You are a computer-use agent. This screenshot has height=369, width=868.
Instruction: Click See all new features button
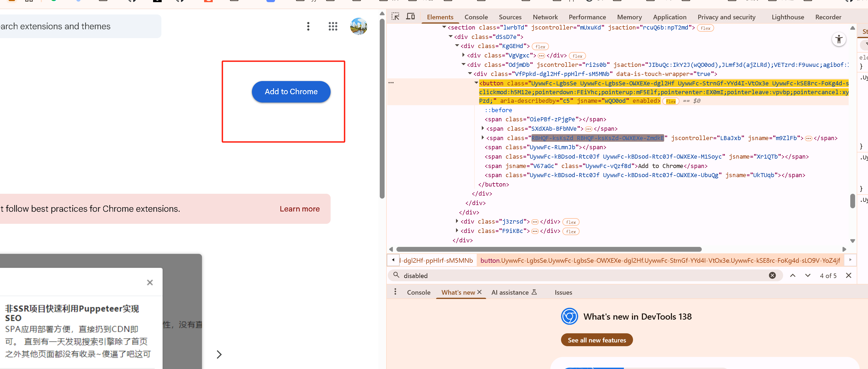[596, 340]
